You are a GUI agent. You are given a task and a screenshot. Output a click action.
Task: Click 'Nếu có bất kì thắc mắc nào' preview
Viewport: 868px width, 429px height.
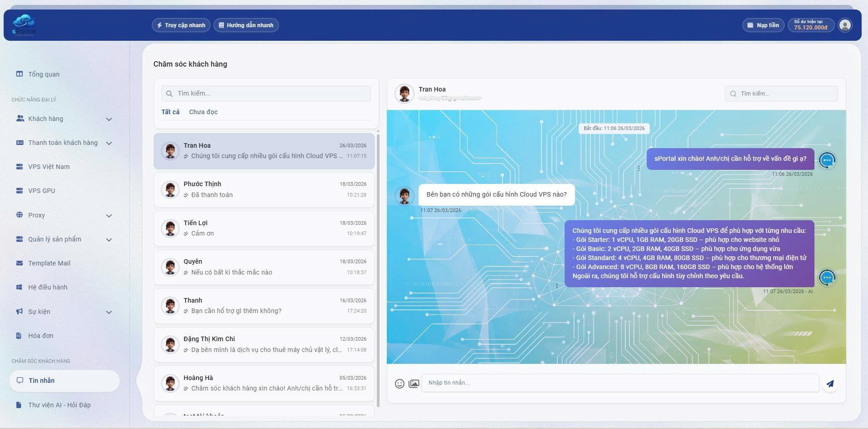[x=232, y=272]
